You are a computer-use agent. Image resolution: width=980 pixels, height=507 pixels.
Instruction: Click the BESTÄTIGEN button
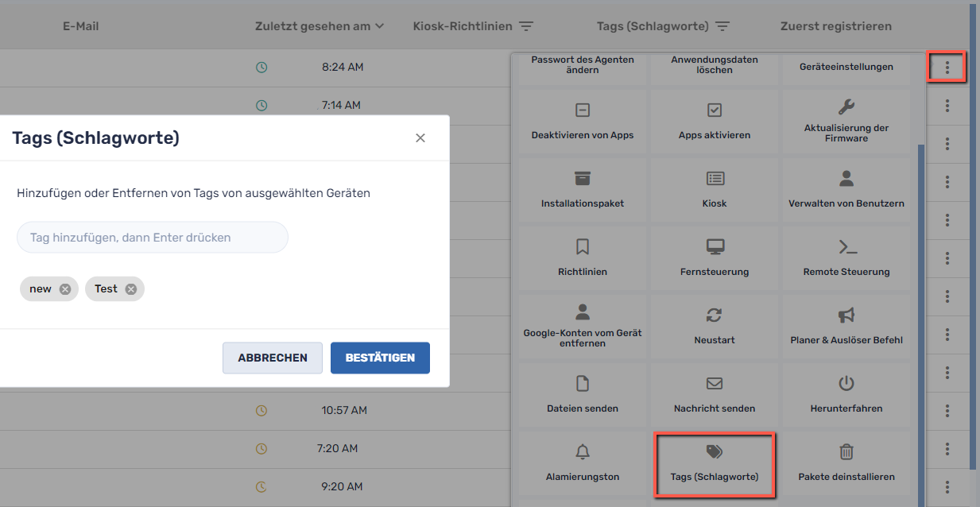(380, 358)
